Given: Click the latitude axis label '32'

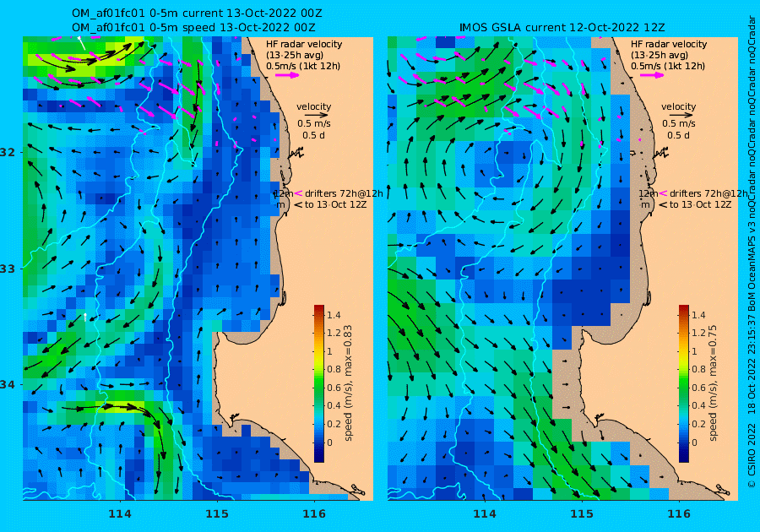Looking at the screenshot, I should 8,152.
